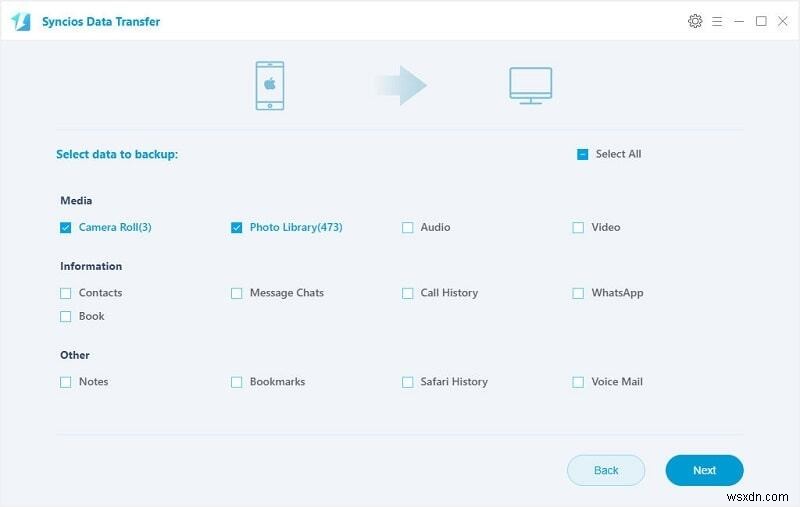The image size is (800, 507).
Task: Enable the Bookmarks checkbox
Action: click(x=236, y=382)
